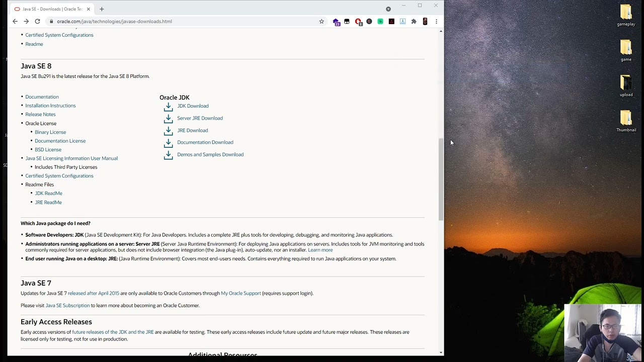Open the BSD License link
This screenshot has width=644, height=362.
[48, 149]
